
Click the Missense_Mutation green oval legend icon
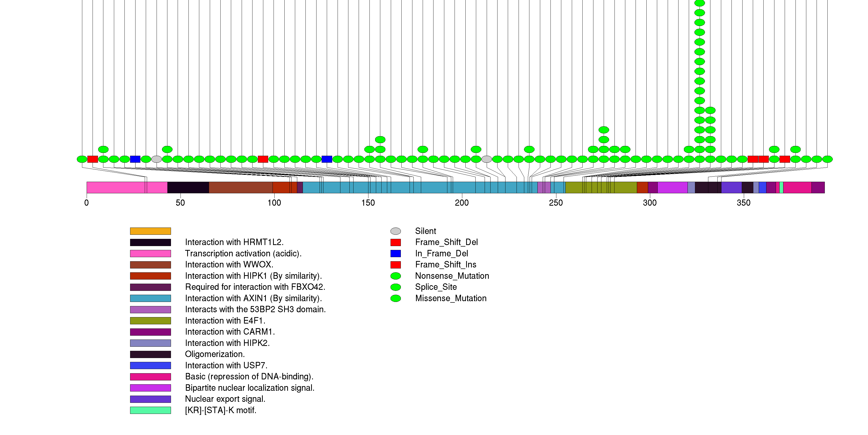tap(396, 298)
